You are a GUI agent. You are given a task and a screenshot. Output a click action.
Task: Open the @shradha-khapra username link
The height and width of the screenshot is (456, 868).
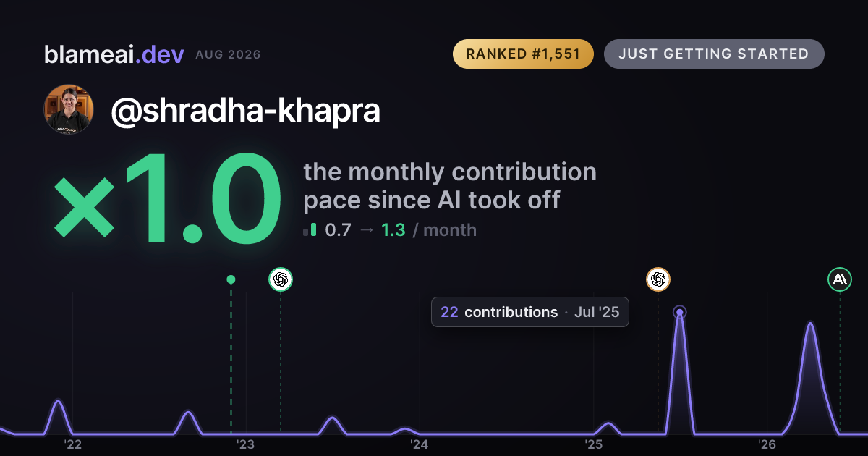click(x=245, y=111)
